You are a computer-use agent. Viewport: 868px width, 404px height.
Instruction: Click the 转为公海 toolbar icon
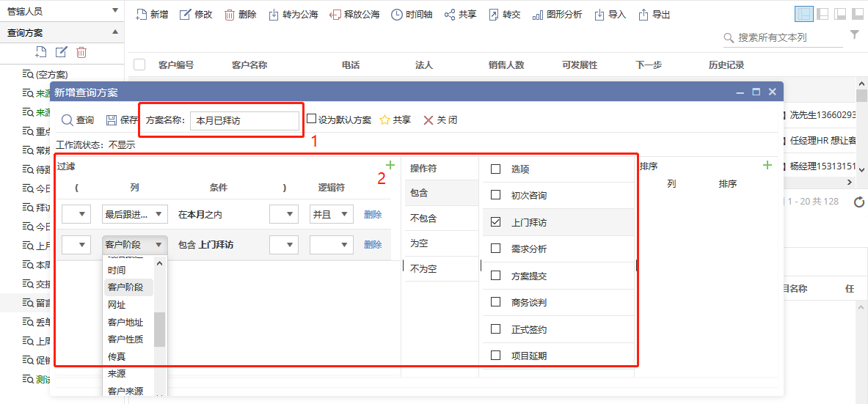pyautogui.click(x=274, y=15)
